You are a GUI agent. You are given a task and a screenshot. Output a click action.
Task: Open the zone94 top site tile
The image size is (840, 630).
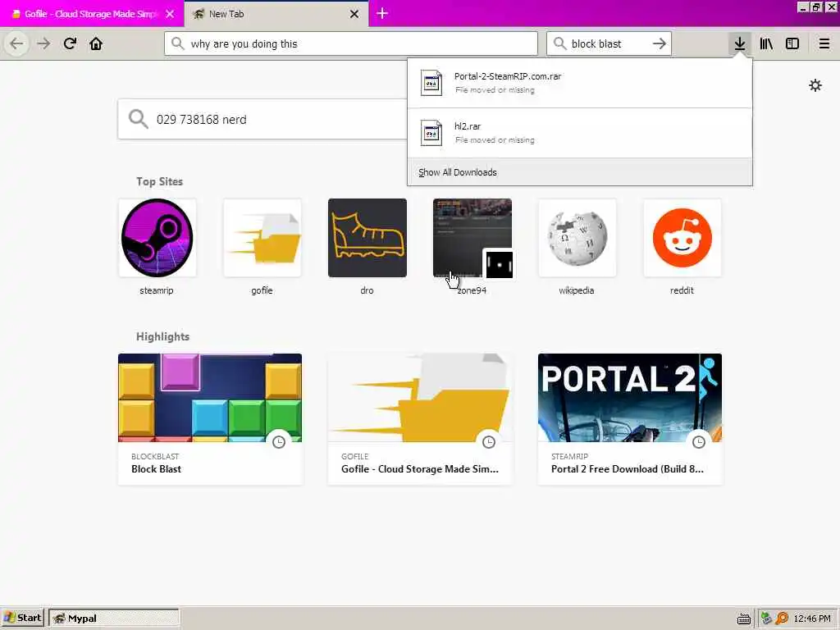point(472,238)
